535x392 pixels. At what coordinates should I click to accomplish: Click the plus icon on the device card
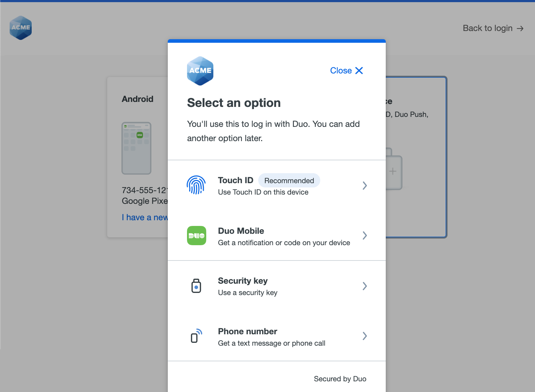point(393,171)
